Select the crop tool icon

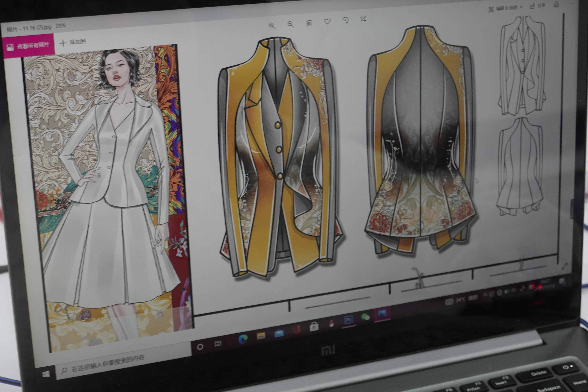[x=363, y=19]
